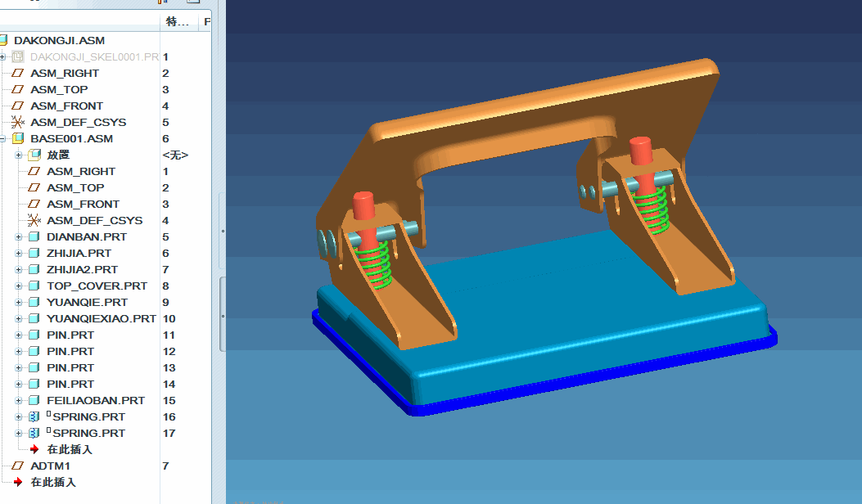Screen dimensions: 862x504
Task: Click the ASM_DEF_CSYS coordinate system icon numbered 5
Action: point(17,122)
